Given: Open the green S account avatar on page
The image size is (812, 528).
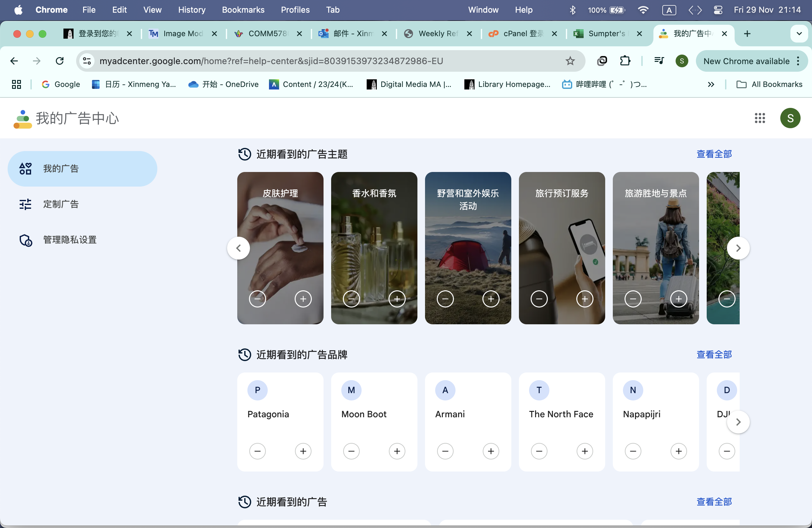Looking at the screenshot, I should pyautogui.click(x=790, y=118).
